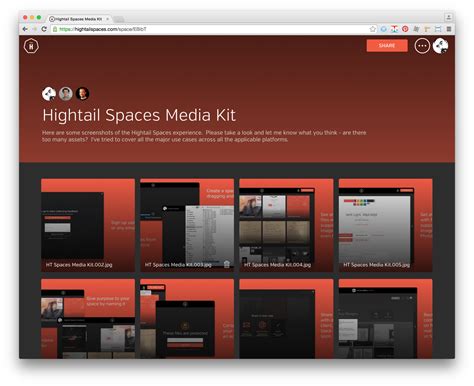The image size is (474, 386).
Task: Click the blue rectangle extension icon left of the menu
Action: tap(438, 29)
